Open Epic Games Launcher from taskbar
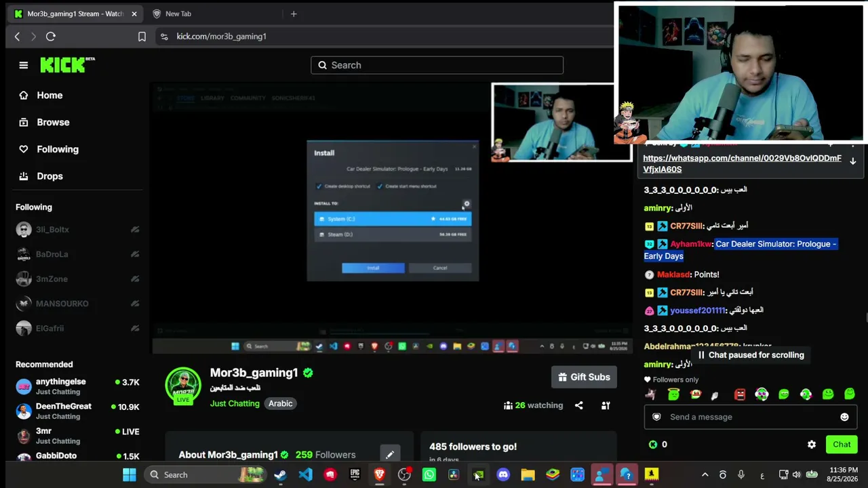This screenshot has width=868, height=488. coord(355,475)
